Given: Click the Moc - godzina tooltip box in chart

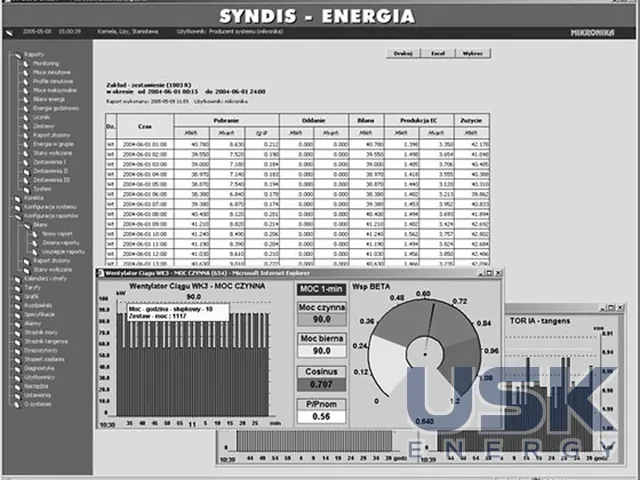Looking at the screenshot, I should [178, 313].
